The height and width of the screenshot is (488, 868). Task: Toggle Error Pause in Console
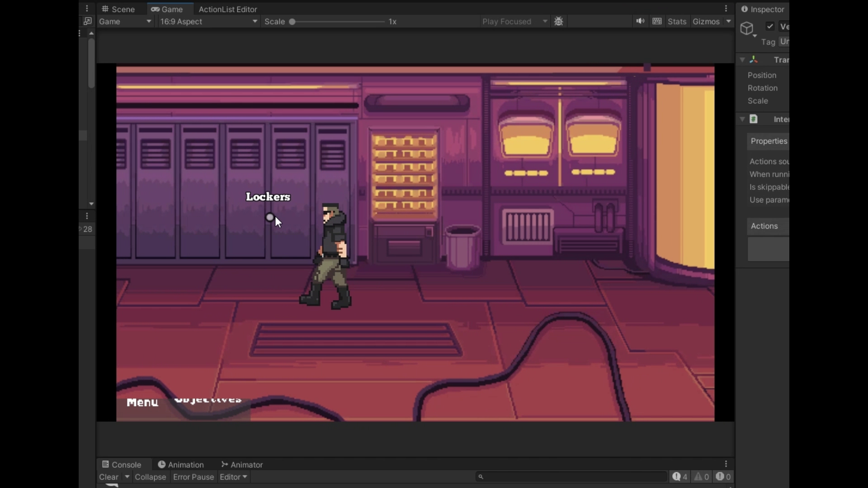click(193, 477)
